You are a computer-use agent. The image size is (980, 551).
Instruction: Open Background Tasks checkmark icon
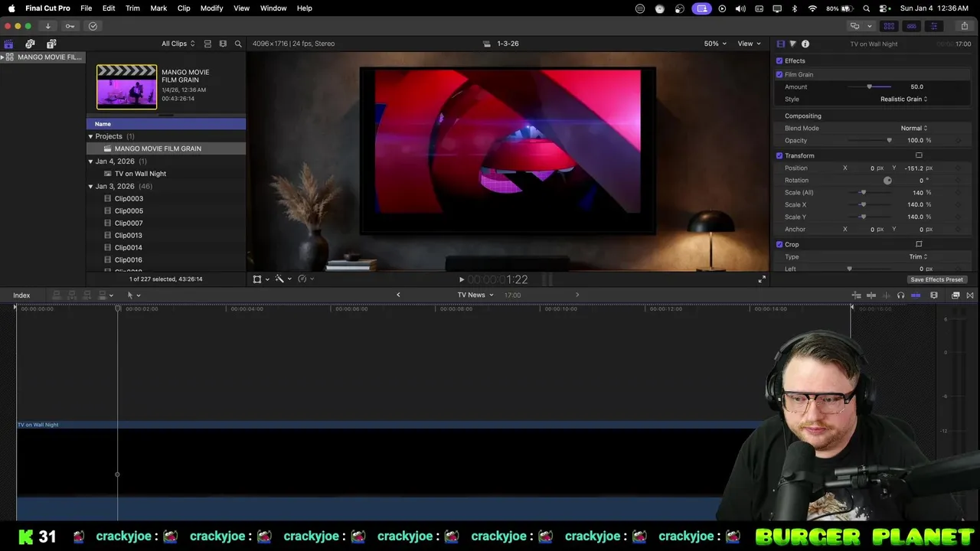pyautogui.click(x=93, y=26)
